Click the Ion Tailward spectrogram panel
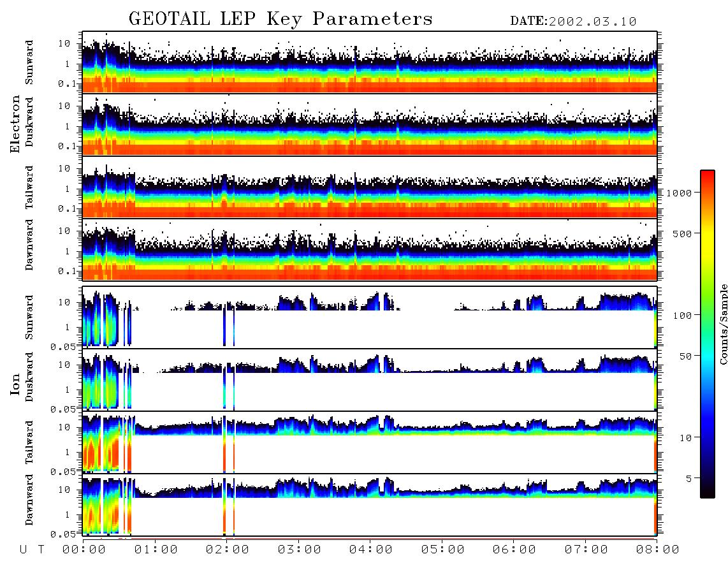The image size is (728, 561). tap(370, 442)
